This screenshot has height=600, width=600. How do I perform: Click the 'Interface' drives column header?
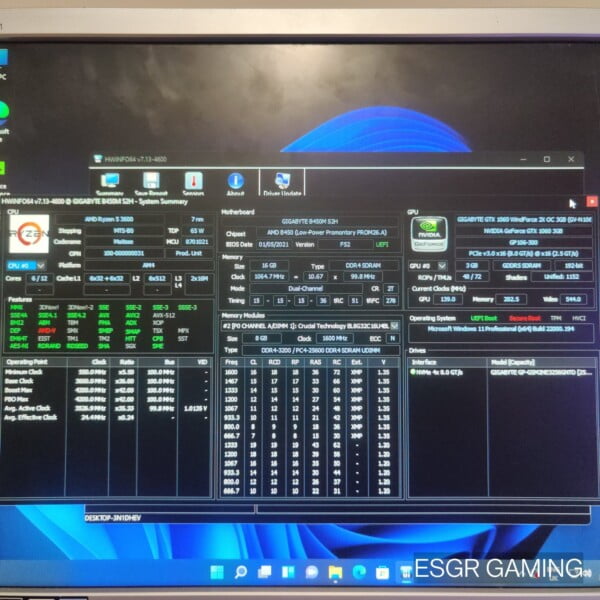click(447, 362)
